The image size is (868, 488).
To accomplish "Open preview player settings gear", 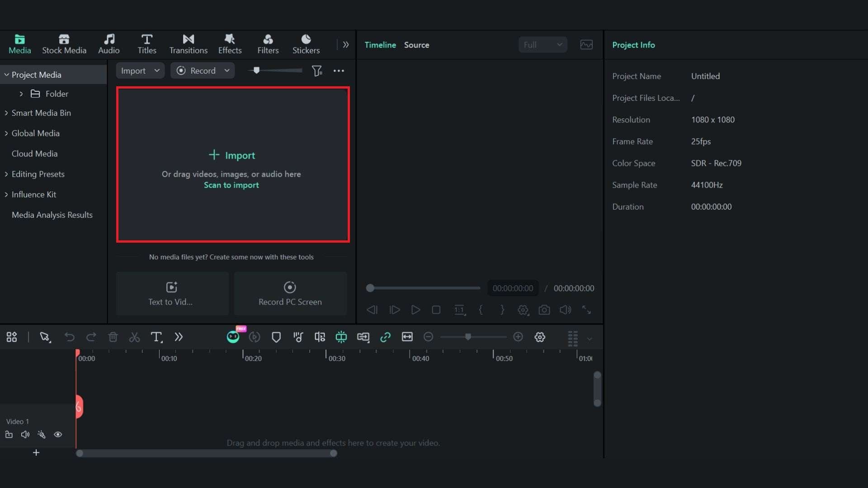I will point(523,310).
